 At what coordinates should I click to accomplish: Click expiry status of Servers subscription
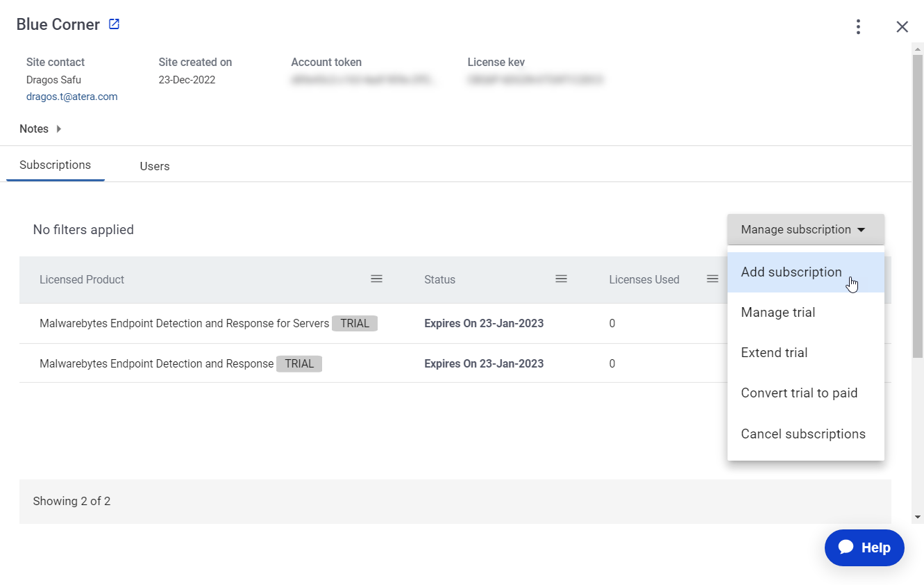pyautogui.click(x=484, y=323)
